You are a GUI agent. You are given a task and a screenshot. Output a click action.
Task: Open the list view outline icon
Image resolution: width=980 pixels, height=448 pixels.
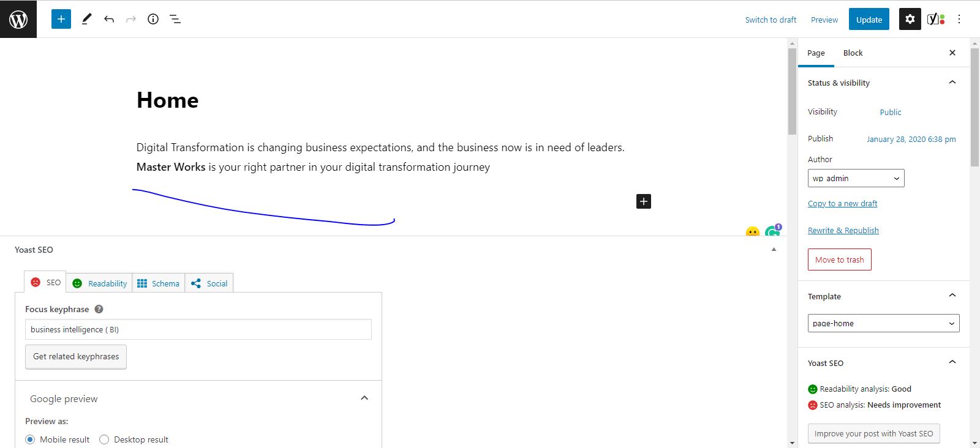175,19
